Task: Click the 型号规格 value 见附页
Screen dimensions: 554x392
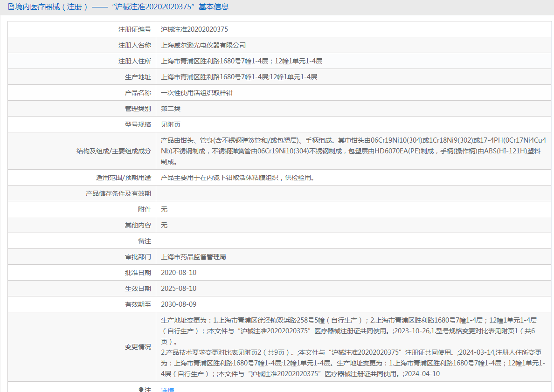Action: click(171, 124)
